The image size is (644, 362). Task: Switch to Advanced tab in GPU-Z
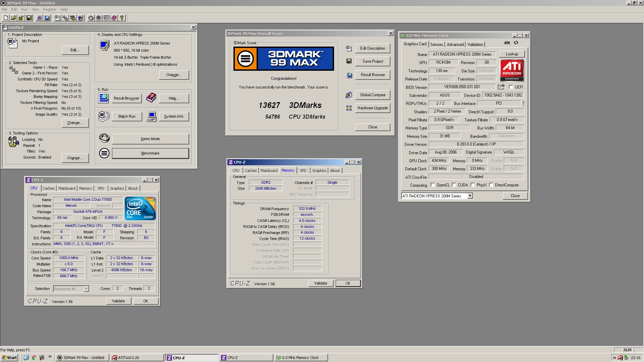[455, 45]
